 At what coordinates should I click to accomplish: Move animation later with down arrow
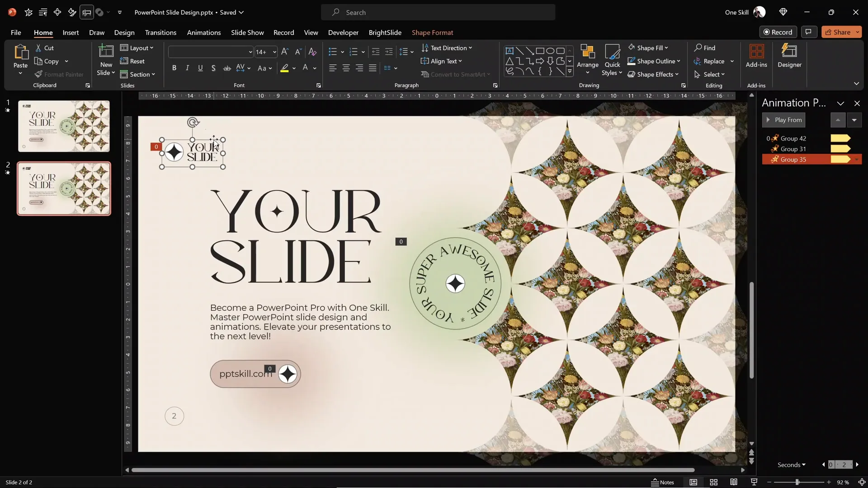854,120
